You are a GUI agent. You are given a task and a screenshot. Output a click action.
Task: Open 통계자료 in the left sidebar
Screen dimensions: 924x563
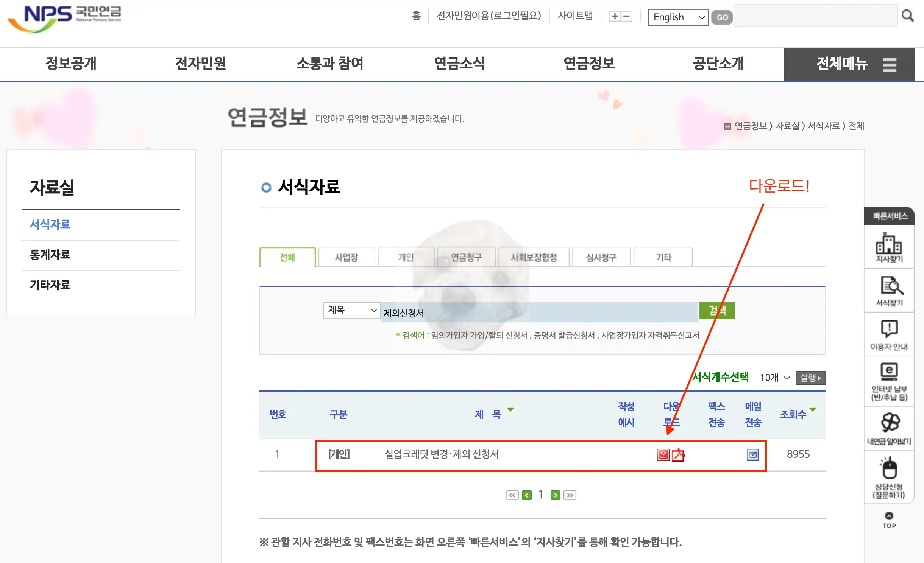click(50, 255)
